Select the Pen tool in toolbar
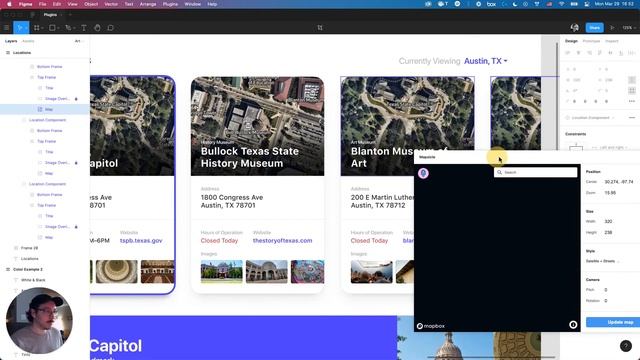640x360 pixels. pos(68,28)
